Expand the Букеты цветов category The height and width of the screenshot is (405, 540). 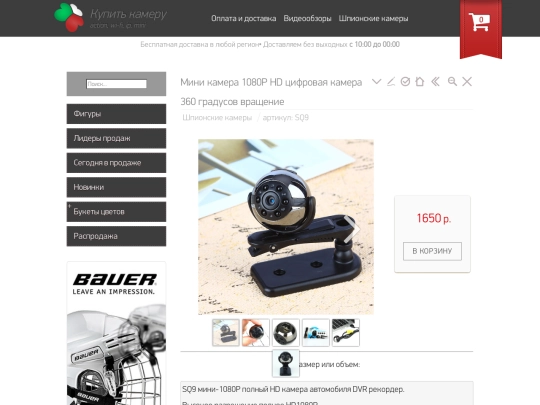click(116, 212)
